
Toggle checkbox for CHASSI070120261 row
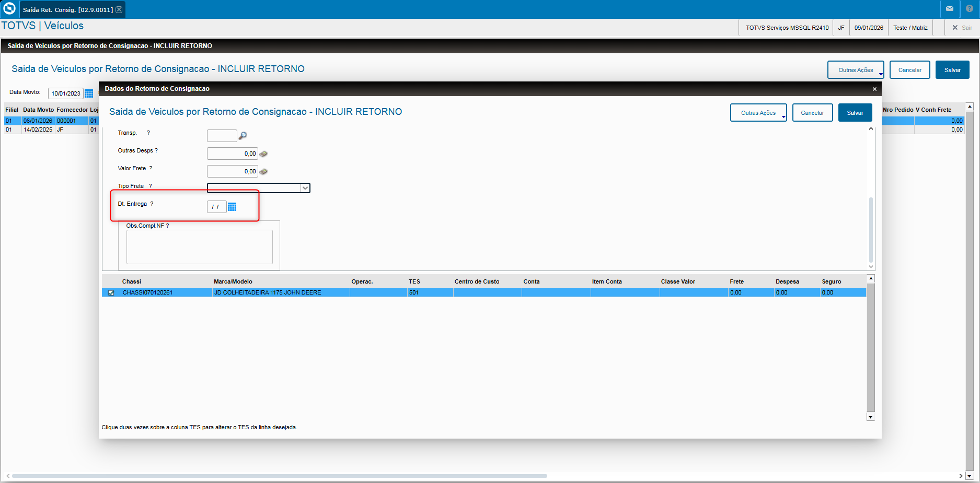[x=111, y=293]
